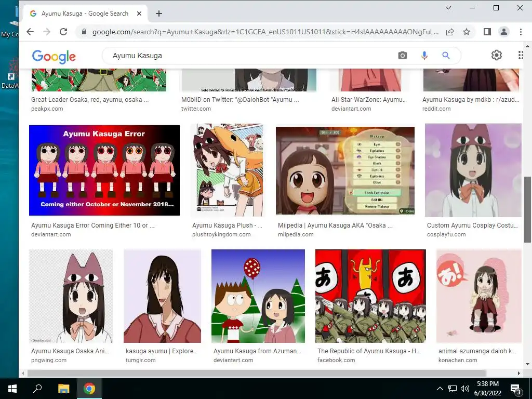Screen dimensions: 532x399
Task: Select the Ayumu Kasuga - Google Search tab
Action: pos(86,14)
